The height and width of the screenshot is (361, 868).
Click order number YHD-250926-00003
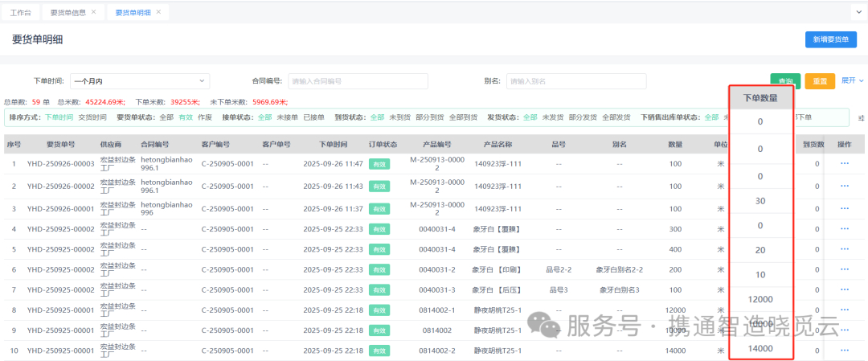(x=61, y=164)
